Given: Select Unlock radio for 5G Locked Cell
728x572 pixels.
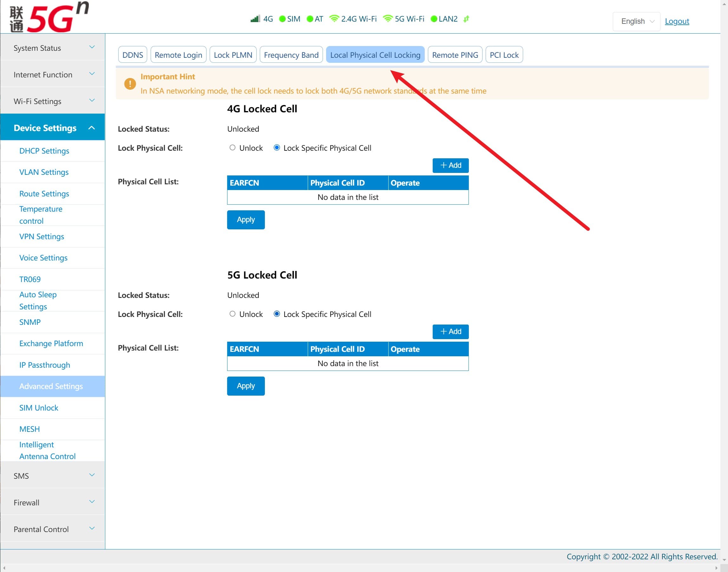Looking at the screenshot, I should 233,314.
